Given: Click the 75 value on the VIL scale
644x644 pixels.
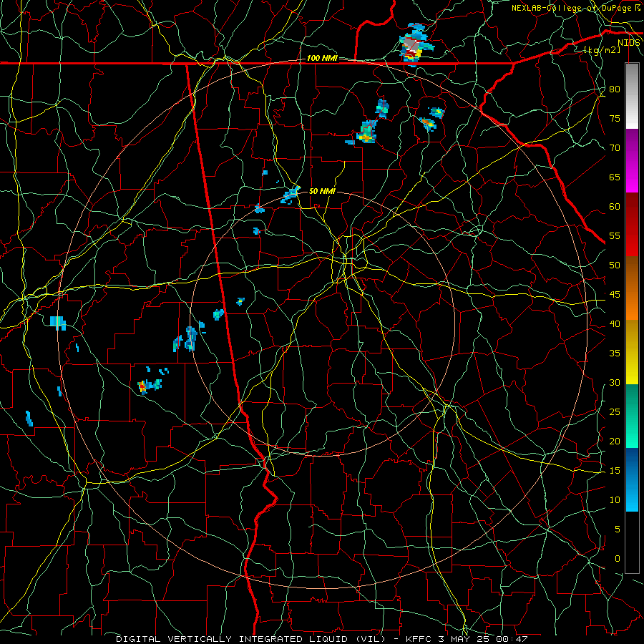Looking at the screenshot, I should coord(615,119).
